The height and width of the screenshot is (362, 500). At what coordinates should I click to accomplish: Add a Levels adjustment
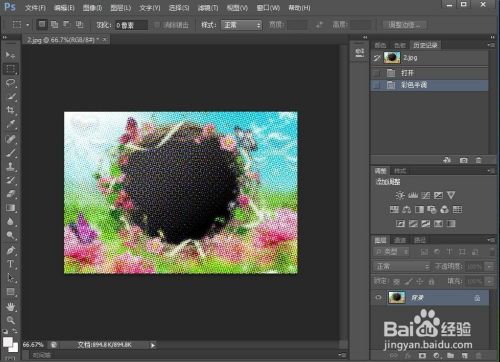point(413,195)
